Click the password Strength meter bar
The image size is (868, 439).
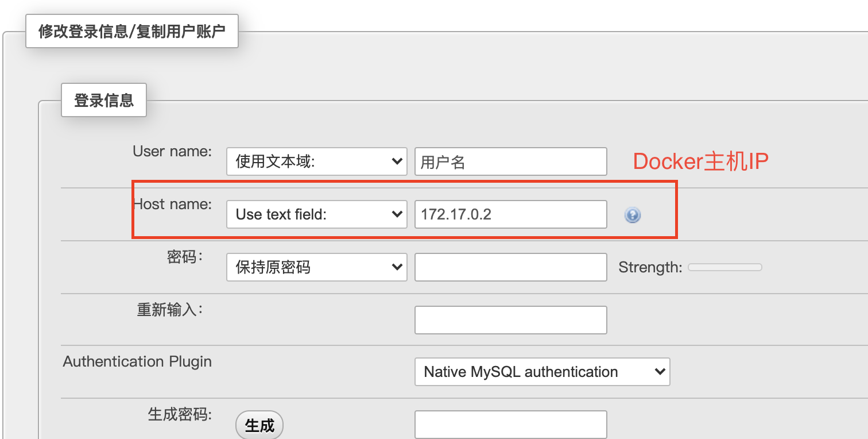coord(724,267)
